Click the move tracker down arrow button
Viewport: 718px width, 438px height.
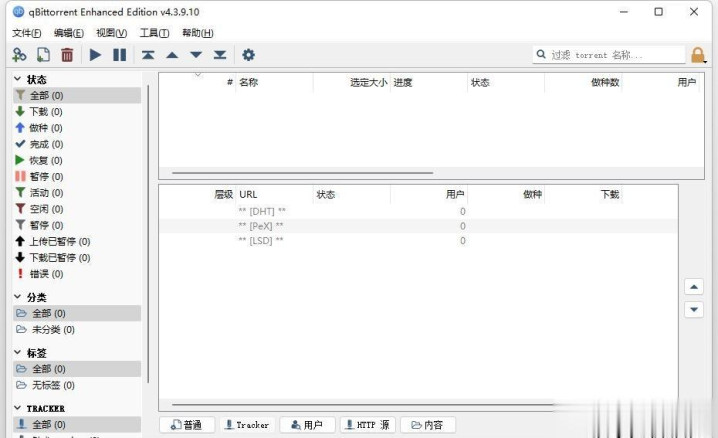click(694, 309)
